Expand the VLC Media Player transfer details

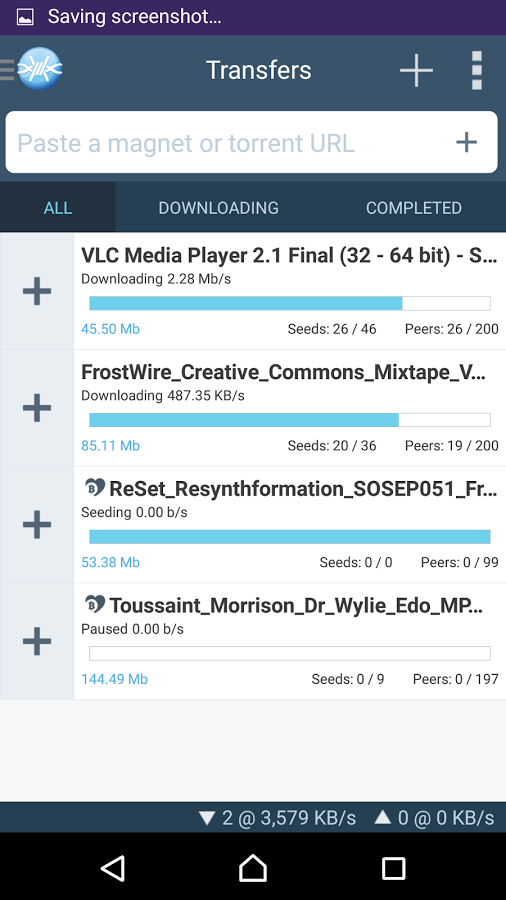[37, 291]
